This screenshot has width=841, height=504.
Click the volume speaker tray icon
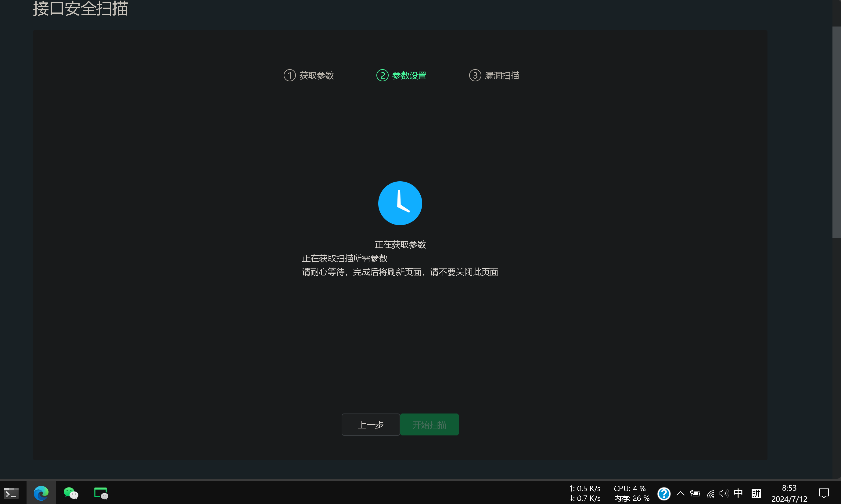(724, 493)
